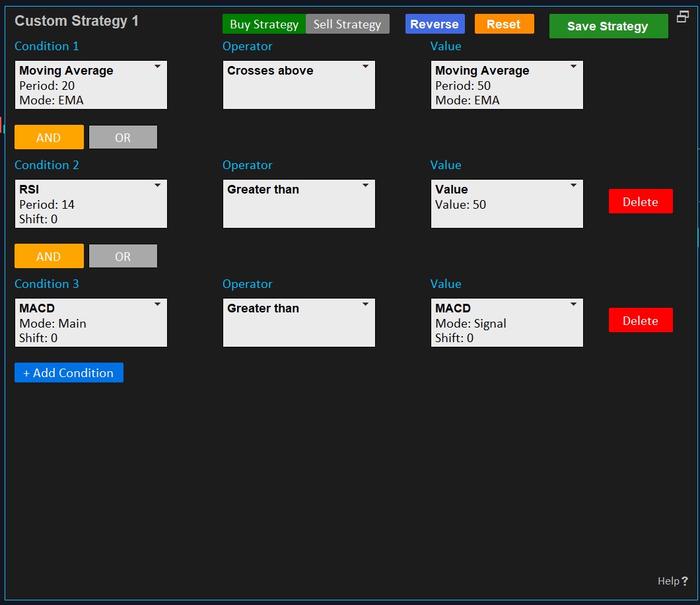
Task: Switch to Sell Strategy tab
Action: click(347, 24)
